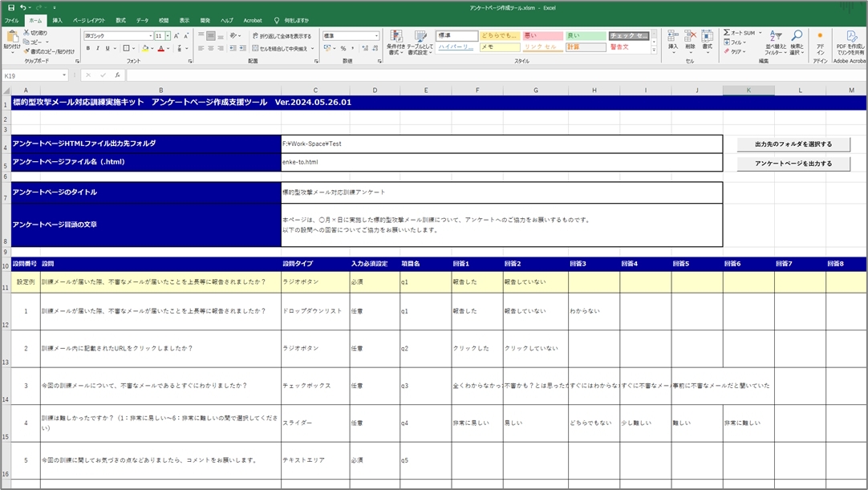The width and height of the screenshot is (868, 490).
Task: Toggle Bold formatting button
Action: click(x=87, y=48)
